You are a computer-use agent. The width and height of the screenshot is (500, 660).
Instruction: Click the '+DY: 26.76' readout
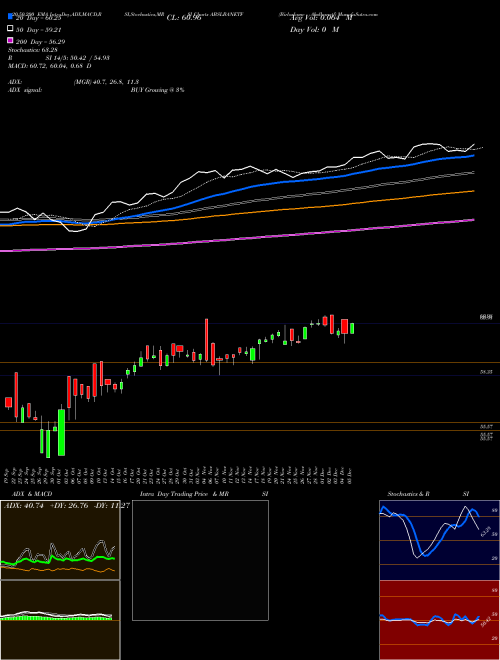tap(69, 506)
